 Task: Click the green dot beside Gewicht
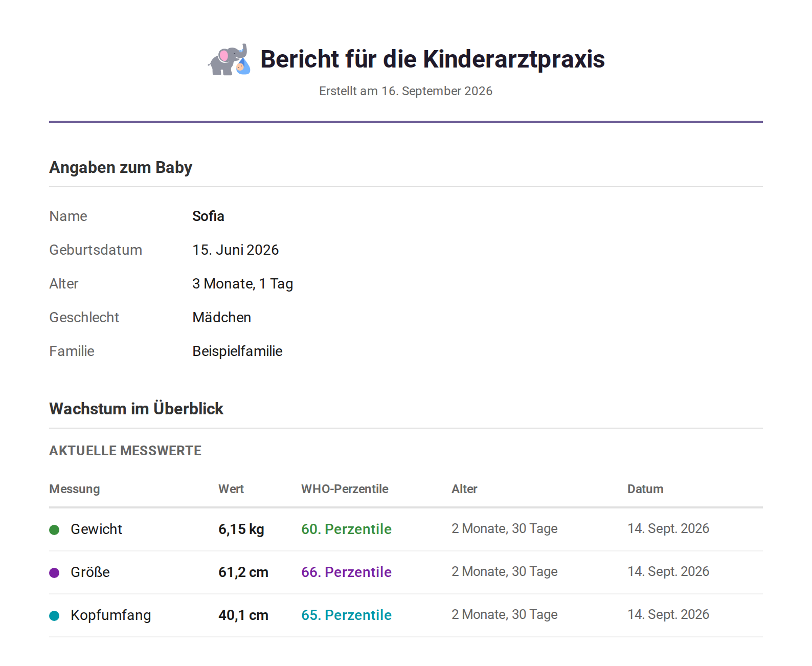54,529
